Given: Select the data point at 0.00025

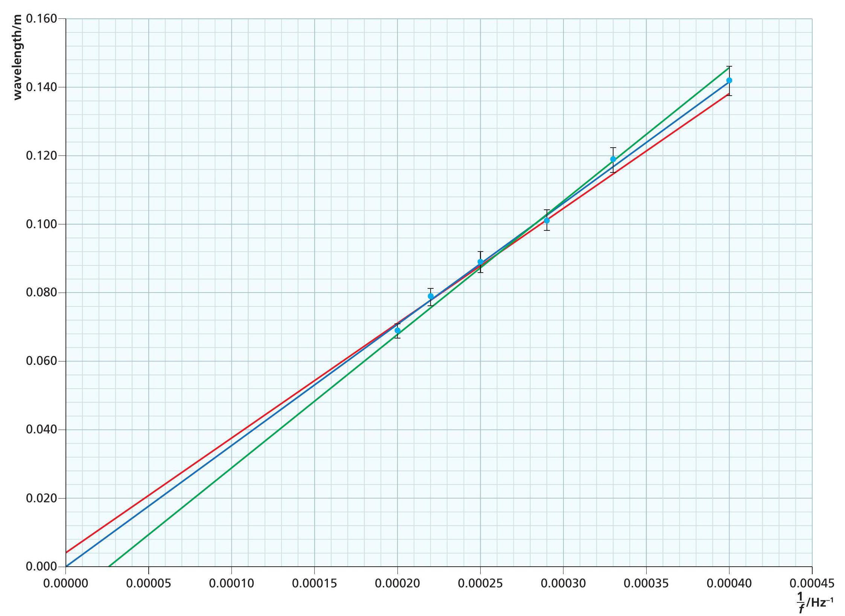Looking at the screenshot, I should pos(480,262).
